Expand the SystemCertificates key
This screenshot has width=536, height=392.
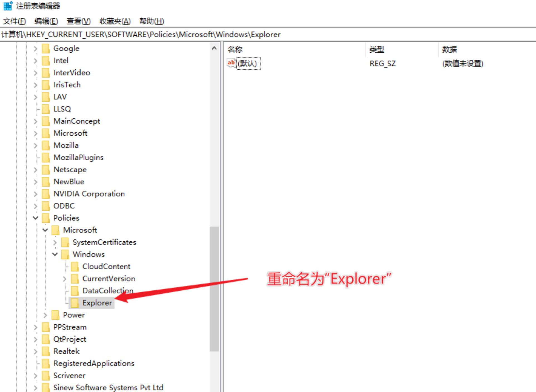(55, 242)
